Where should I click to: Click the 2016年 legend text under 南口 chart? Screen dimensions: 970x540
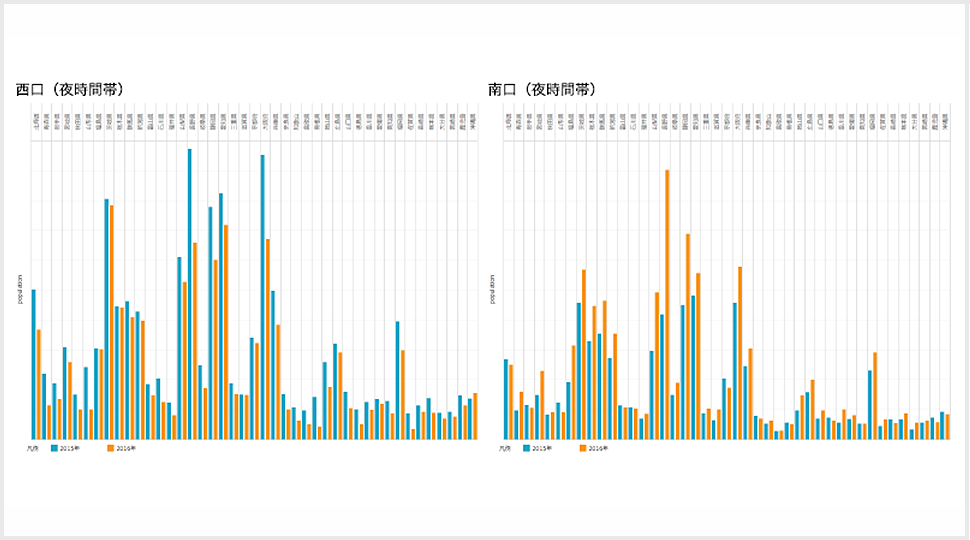click(x=598, y=448)
